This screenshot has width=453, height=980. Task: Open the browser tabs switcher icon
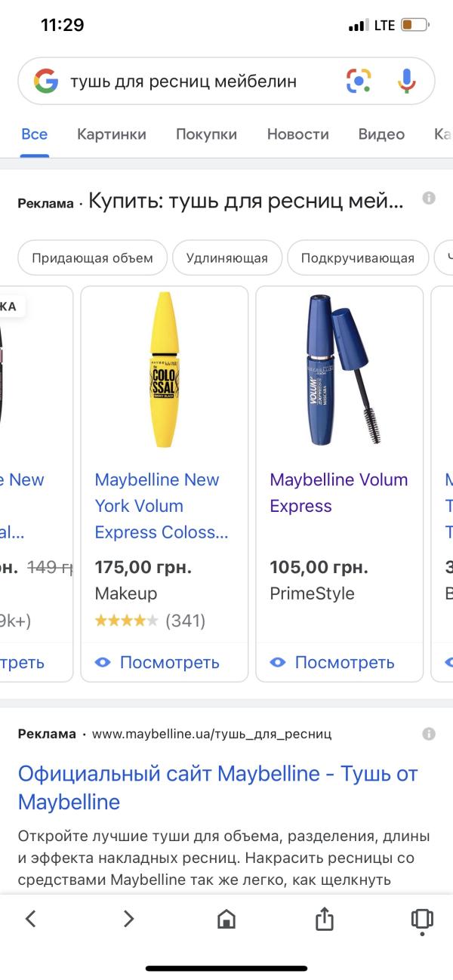pos(421,918)
